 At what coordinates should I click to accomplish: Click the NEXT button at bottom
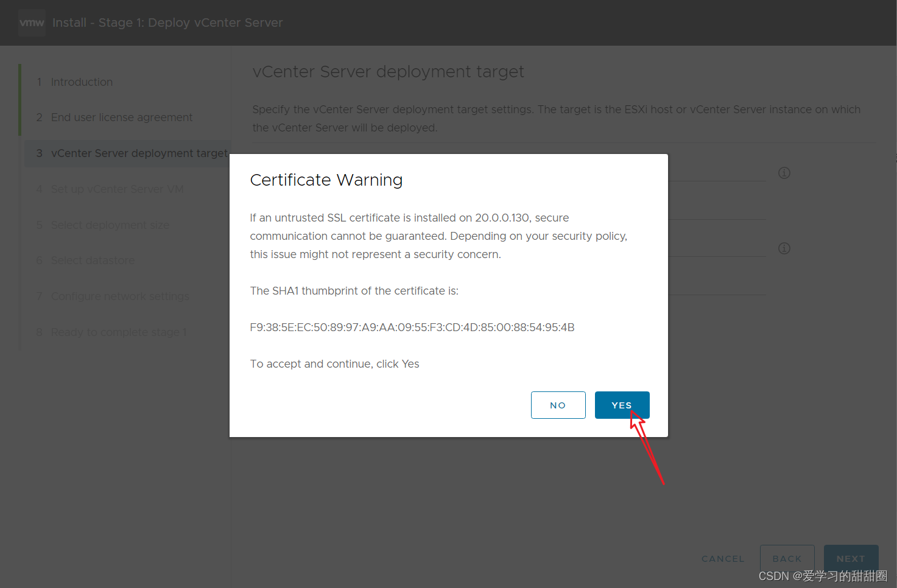(851, 559)
